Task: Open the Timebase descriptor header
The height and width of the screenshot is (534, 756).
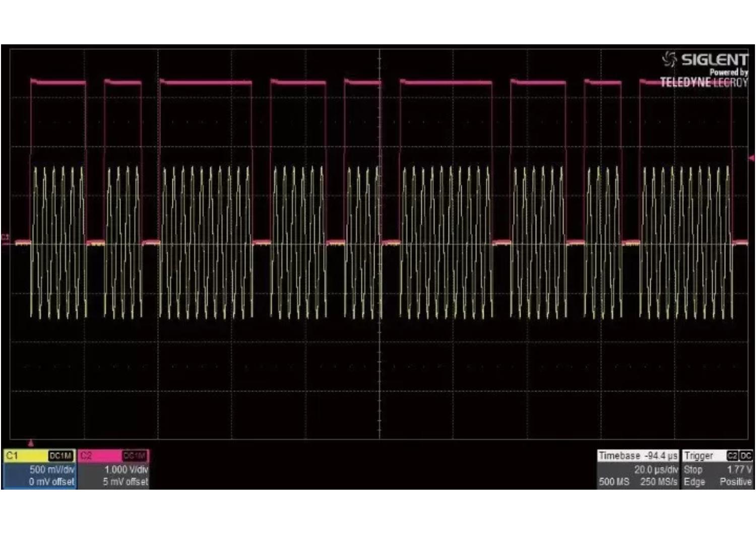Action: pyautogui.click(x=638, y=456)
